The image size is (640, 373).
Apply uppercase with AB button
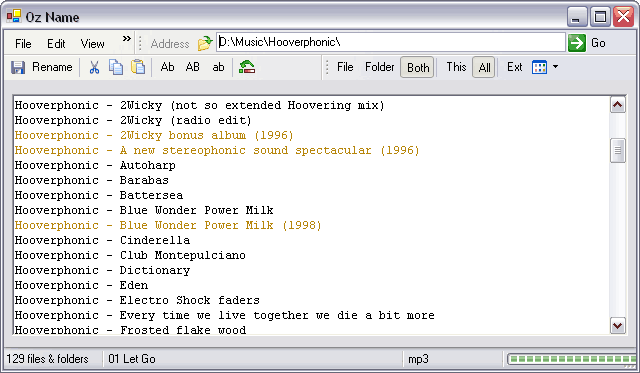[x=193, y=67]
